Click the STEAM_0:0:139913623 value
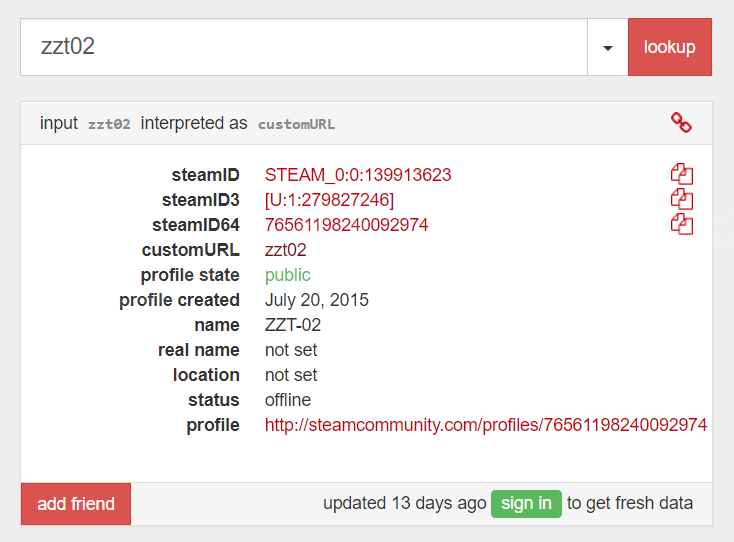 pyautogui.click(x=357, y=175)
